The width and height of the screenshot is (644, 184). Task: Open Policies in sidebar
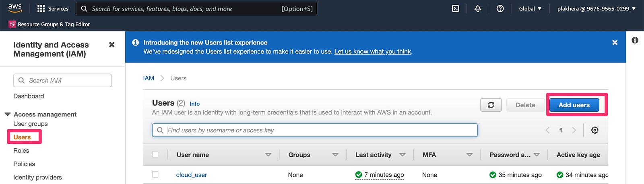click(x=24, y=164)
